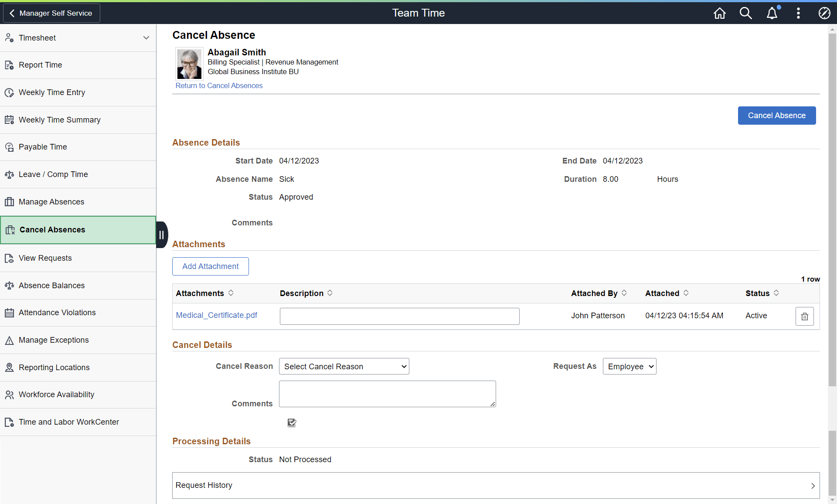Viewport: 837px width, 504px height.
Task: Click the attachment Description input field
Action: coord(399,316)
